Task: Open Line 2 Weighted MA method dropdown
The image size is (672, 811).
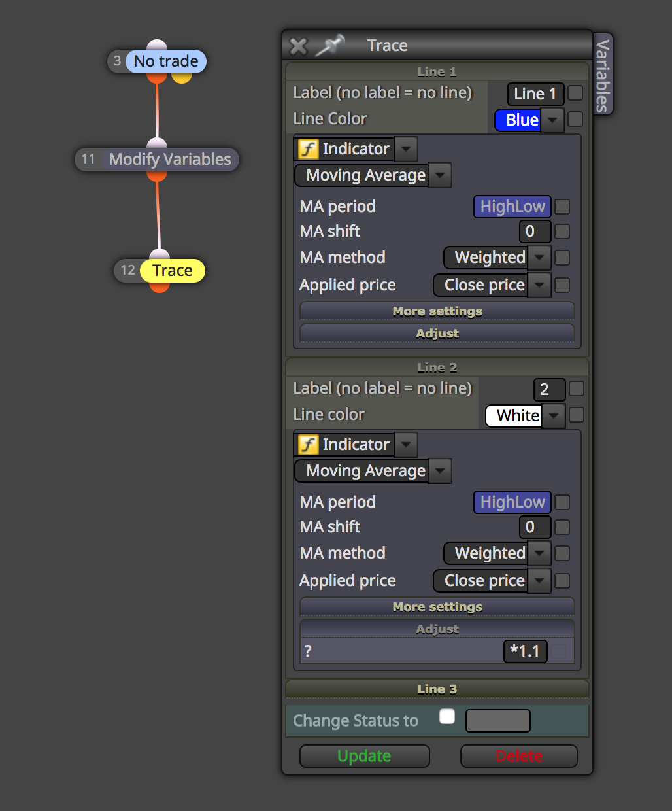Action: point(539,553)
